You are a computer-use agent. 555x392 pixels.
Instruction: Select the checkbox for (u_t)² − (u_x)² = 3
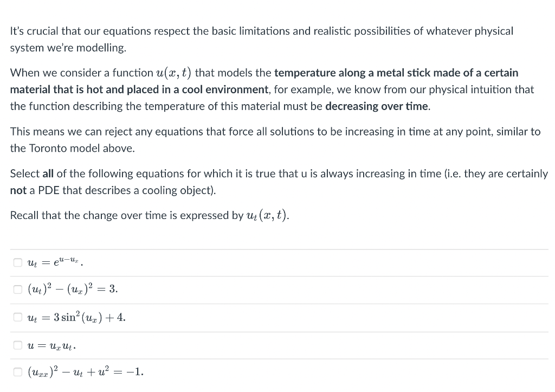point(17,290)
